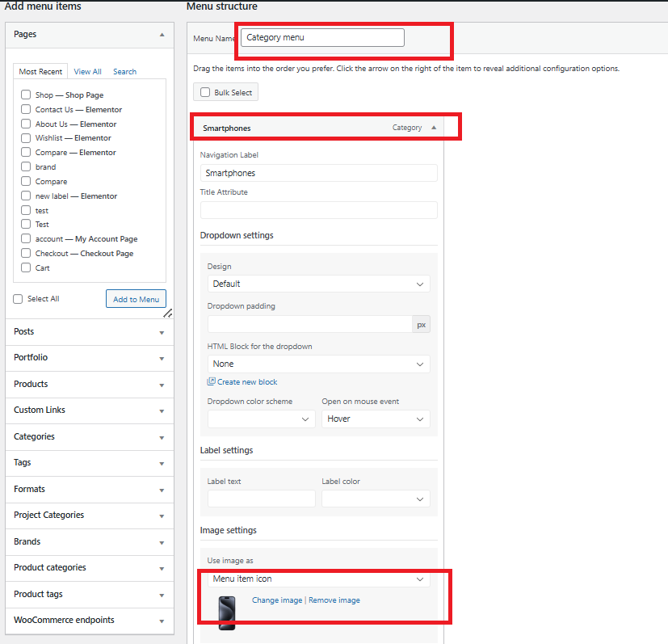Viewport: 668px width, 644px height.
Task: Select the account — My Account Page checkbox
Action: [26, 238]
